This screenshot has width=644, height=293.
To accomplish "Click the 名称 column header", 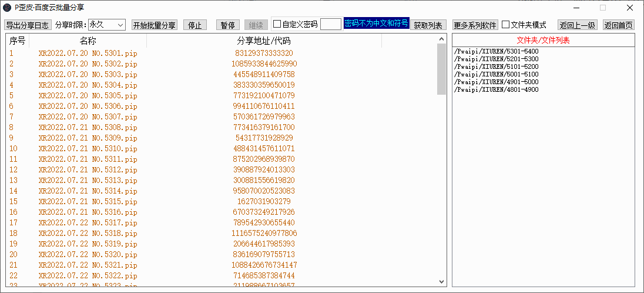I will (x=88, y=41).
